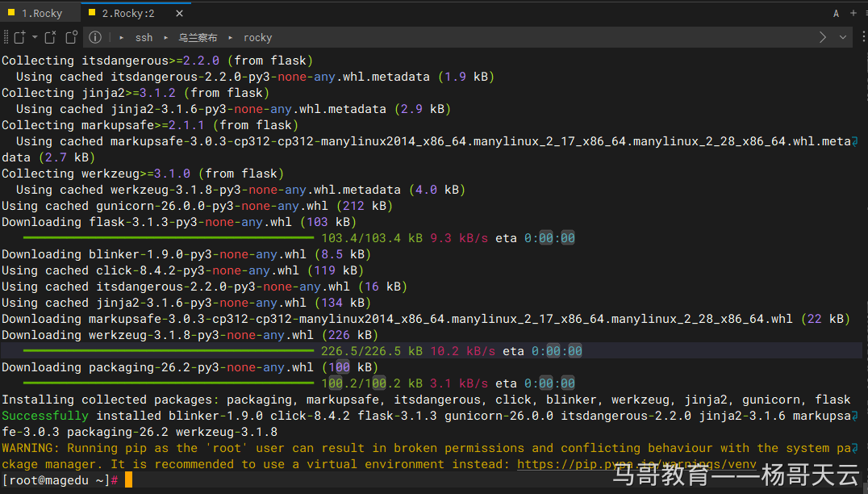This screenshot has height=494, width=868.
Task: Close the 2.Rocky:2 tab
Action: pyautogui.click(x=179, y=13)
